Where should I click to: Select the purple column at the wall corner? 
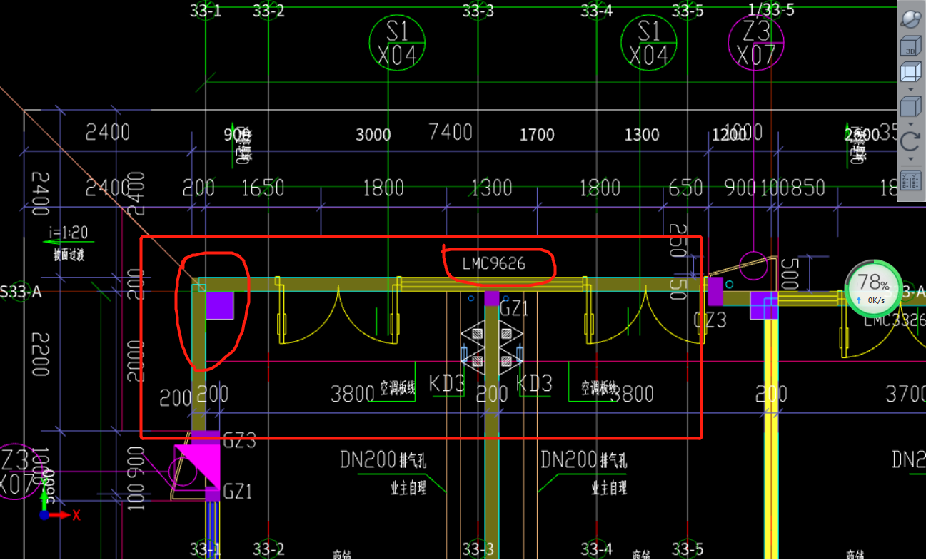[x=220, y=305]
